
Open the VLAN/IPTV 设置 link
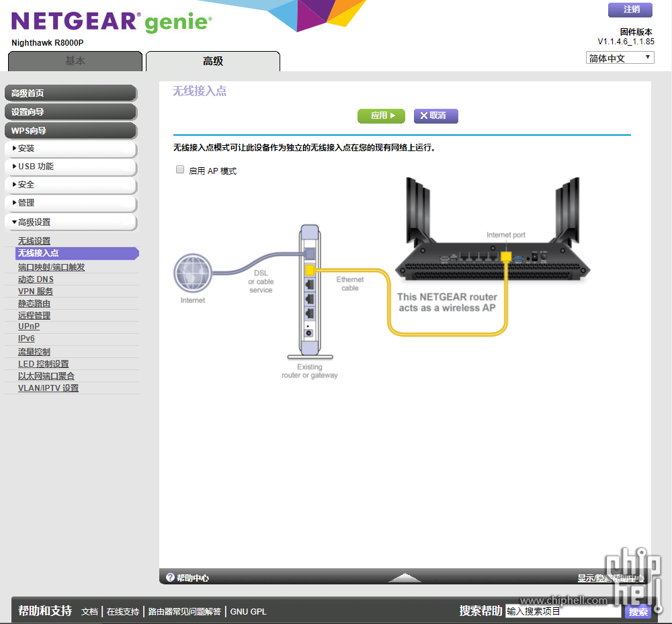coord(48,388)
